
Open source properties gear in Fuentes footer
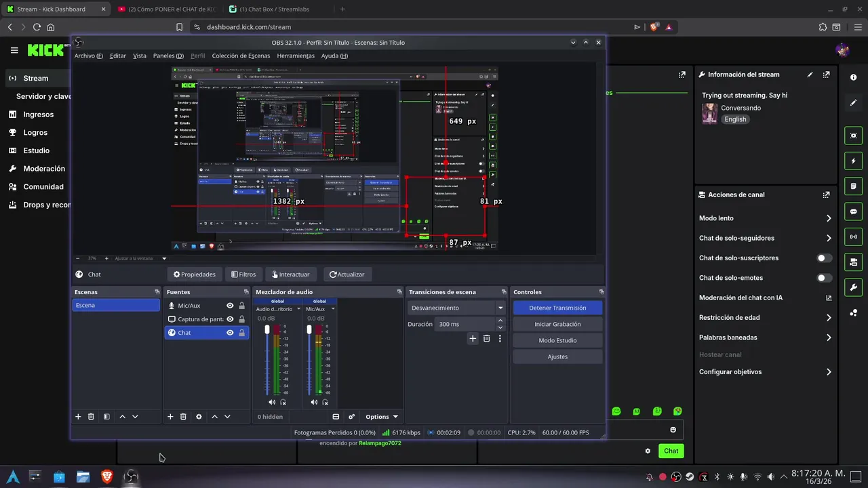199,417
